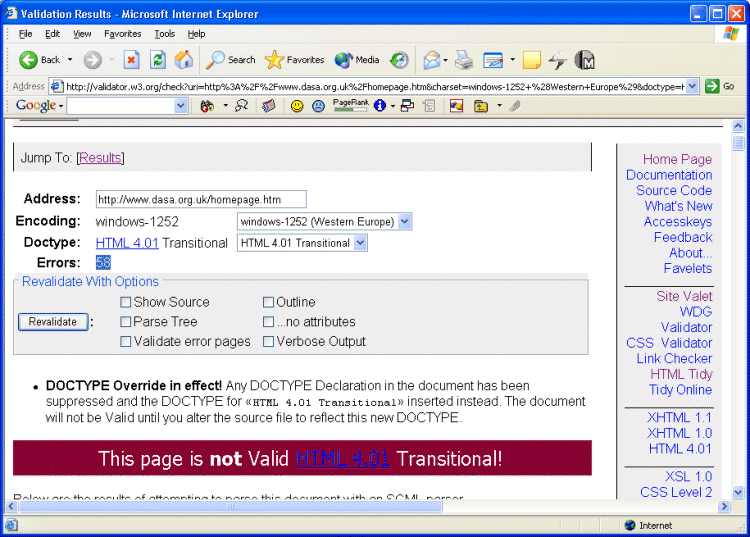Go back with the Back arrow icon
This screenshot has height=537, width=750.
coord(28,60)
